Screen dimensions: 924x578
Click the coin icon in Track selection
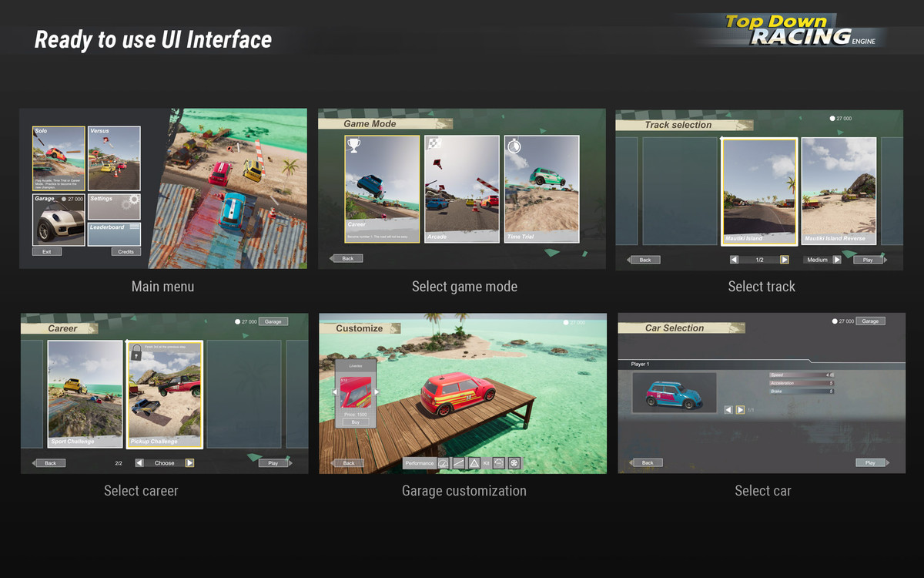coord(832,119)
